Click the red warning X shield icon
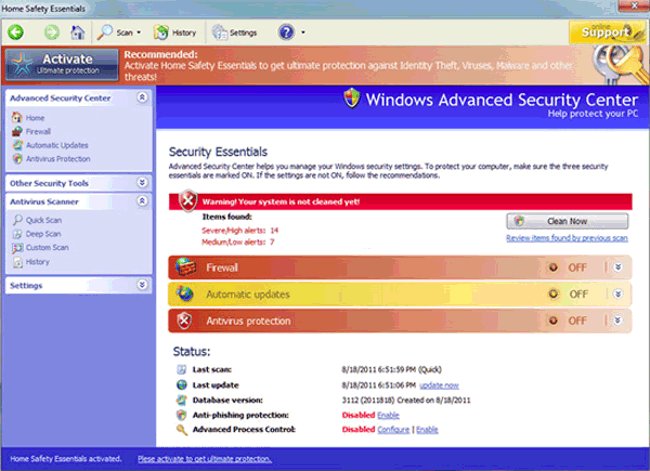This screenshot has height=471, width=650. (187, 201)
